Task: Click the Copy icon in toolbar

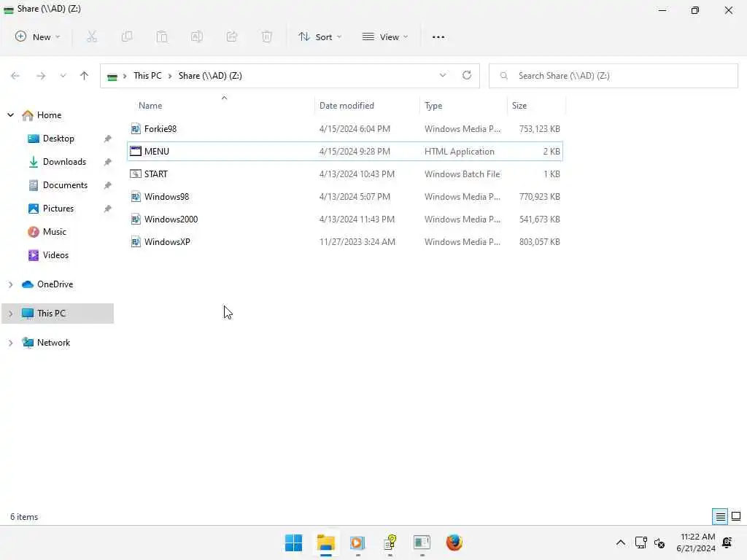Action: pos(127,36)
